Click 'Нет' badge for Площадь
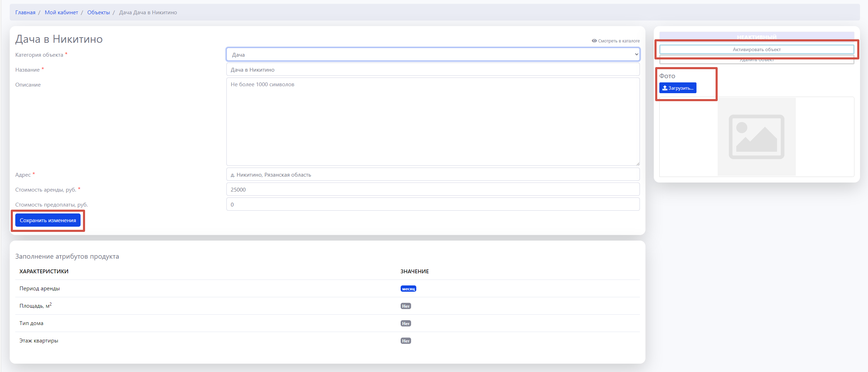The image size is (868, 372). point(406,306)
